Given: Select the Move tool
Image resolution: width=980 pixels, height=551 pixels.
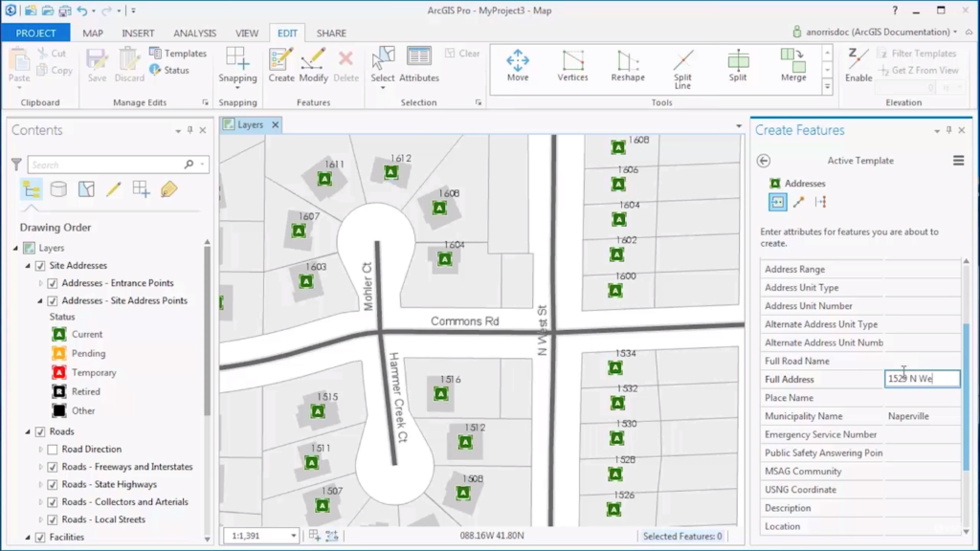Looking at the screenshot, I should click(x=518, y=66).
